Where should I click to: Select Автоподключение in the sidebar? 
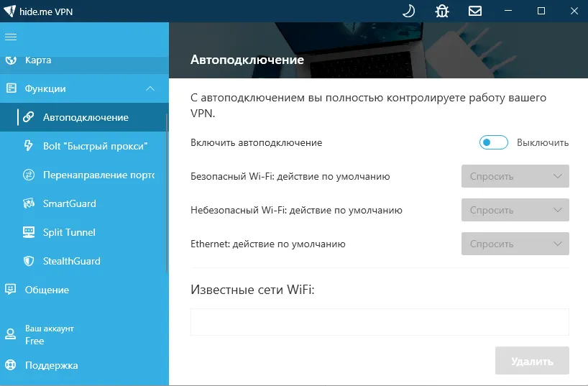click(84, 117)
